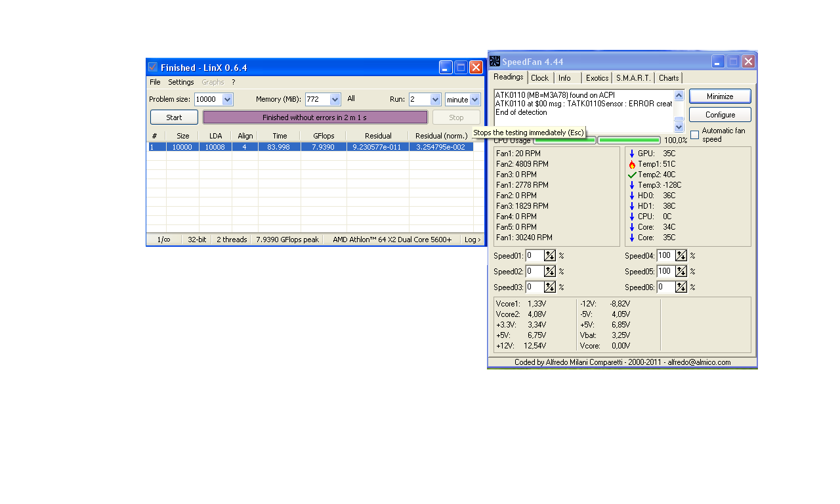840x504 pixels.
Task: Click the Size column header in LinX
Action: (182, 136)
